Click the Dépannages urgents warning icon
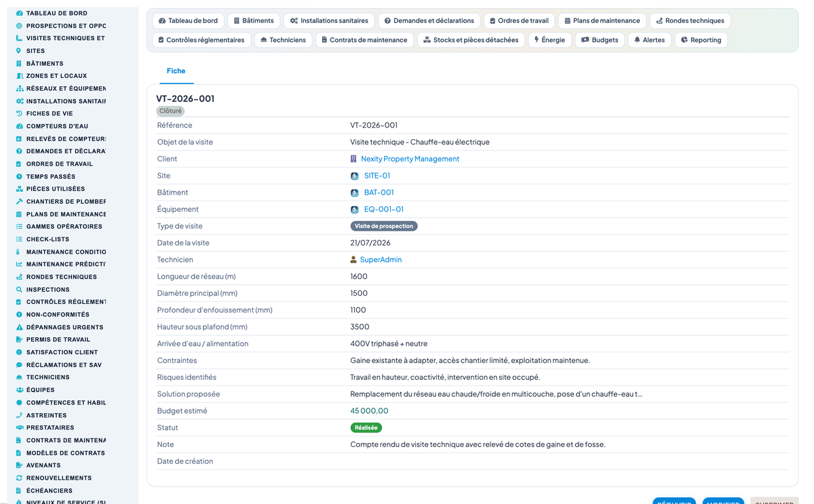Image resolution: width=814 pixels, height=504 pixels. click(19, 327)
